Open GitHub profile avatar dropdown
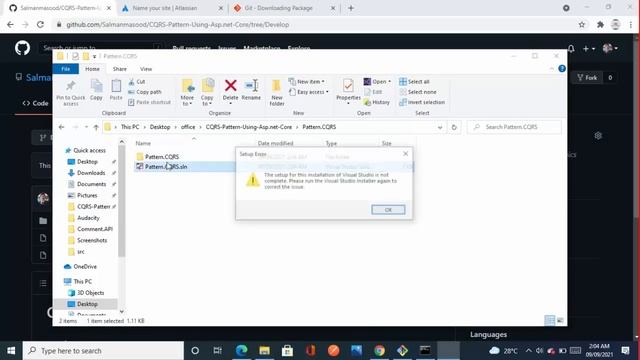Viewport: 640px width, 360px height. 610,49
